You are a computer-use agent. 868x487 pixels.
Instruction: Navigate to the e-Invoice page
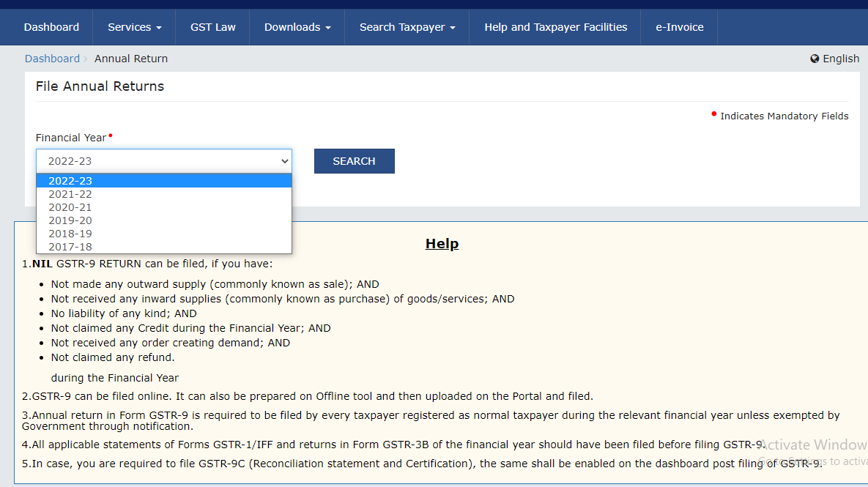pyautogui.click(x=679, y=27)
